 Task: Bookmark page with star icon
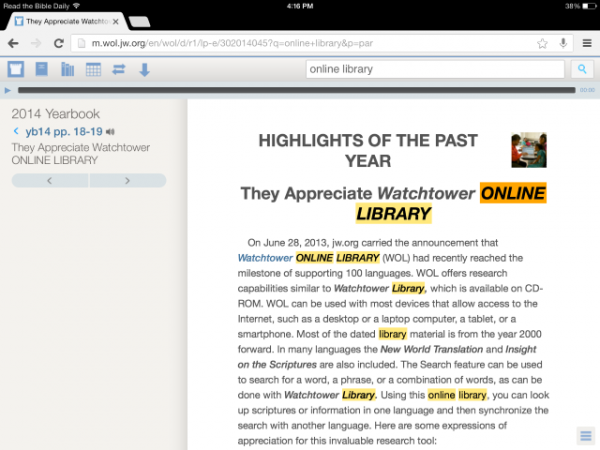[542, 43]
